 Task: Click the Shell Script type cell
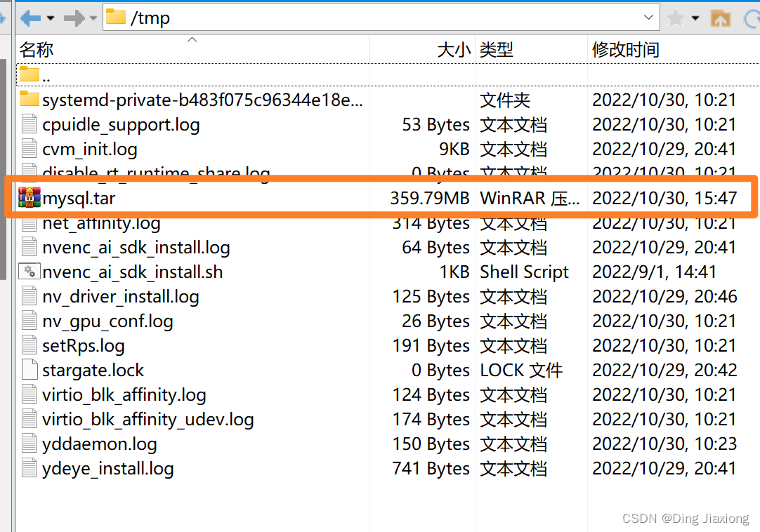coord(524,272)
